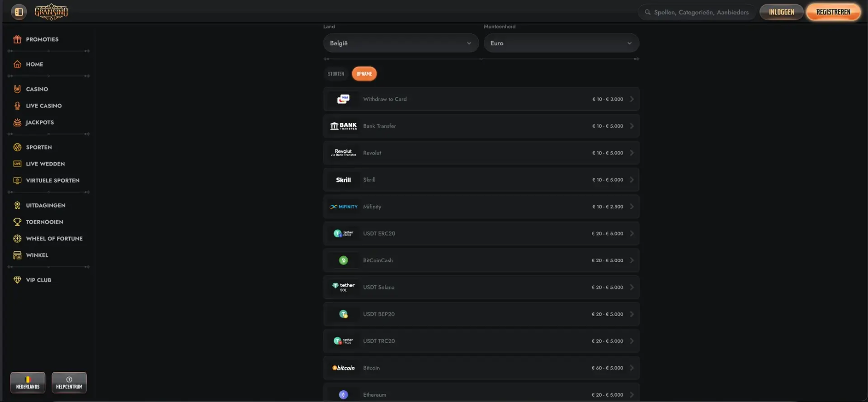
Task: Click the Toernooien trophy icon
Action: point(17,222)
